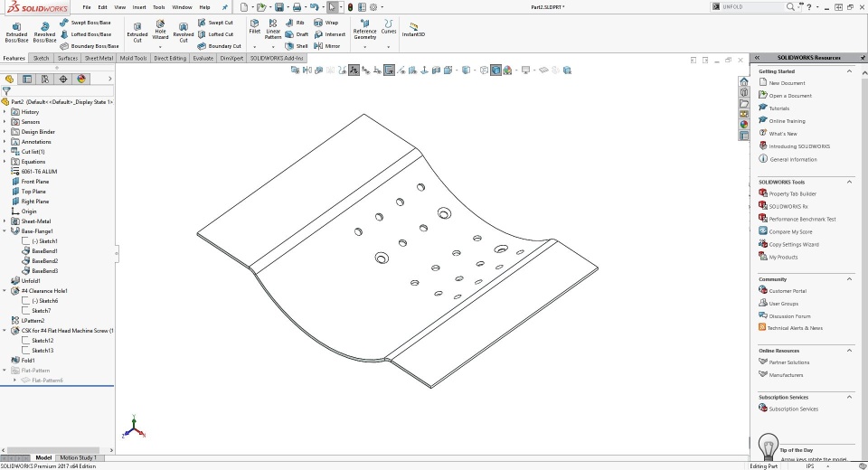Click the command search box

pos(753,7)
